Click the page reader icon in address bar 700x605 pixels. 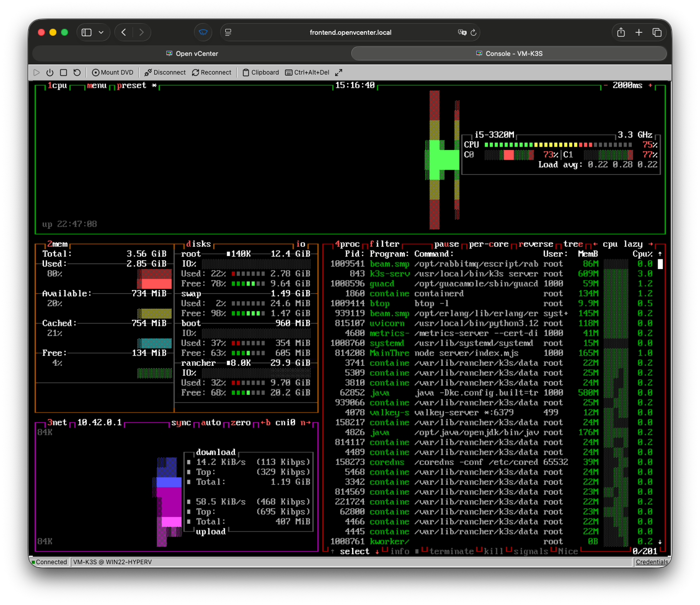[228, 32]
